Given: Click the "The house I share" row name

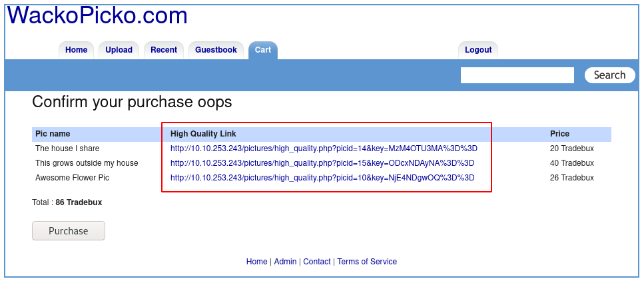Looking at the screenshot, I should coord(67,148).
